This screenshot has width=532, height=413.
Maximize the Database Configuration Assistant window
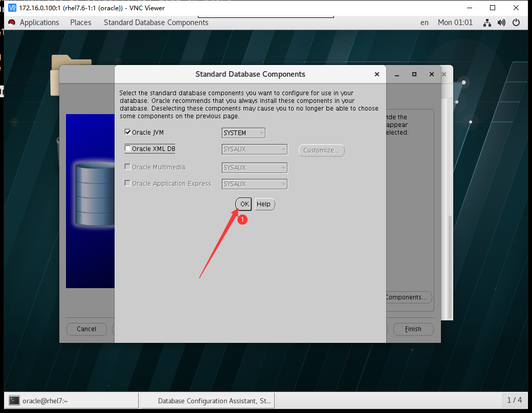click(x=414, y=74)
